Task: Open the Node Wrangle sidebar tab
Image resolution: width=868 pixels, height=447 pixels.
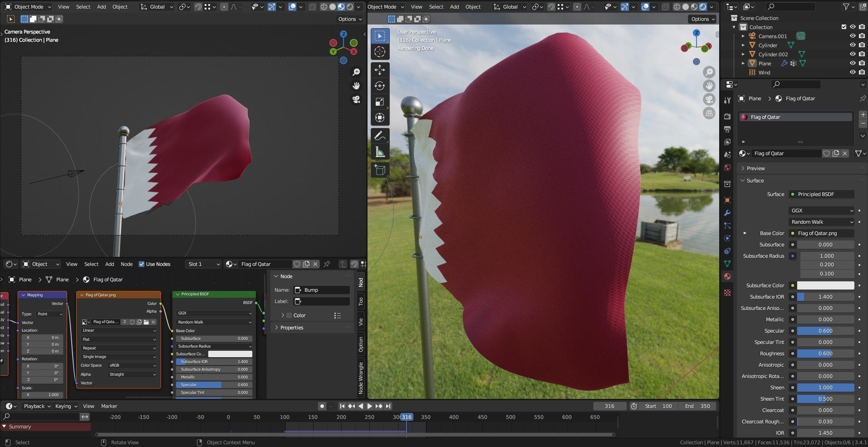Action: point(361,378)
